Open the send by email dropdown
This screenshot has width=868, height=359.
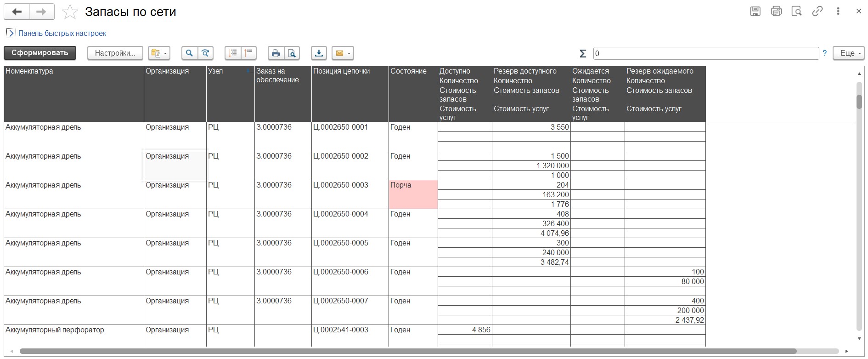[343, 53]
